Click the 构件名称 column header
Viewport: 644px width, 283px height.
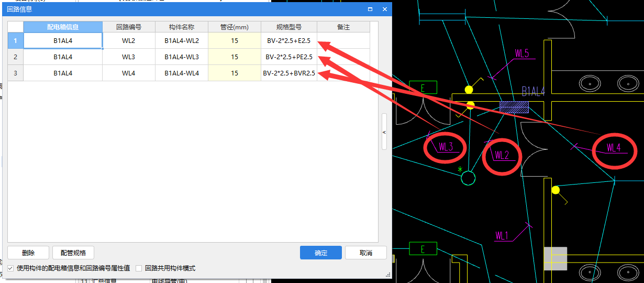click(181, 27)
